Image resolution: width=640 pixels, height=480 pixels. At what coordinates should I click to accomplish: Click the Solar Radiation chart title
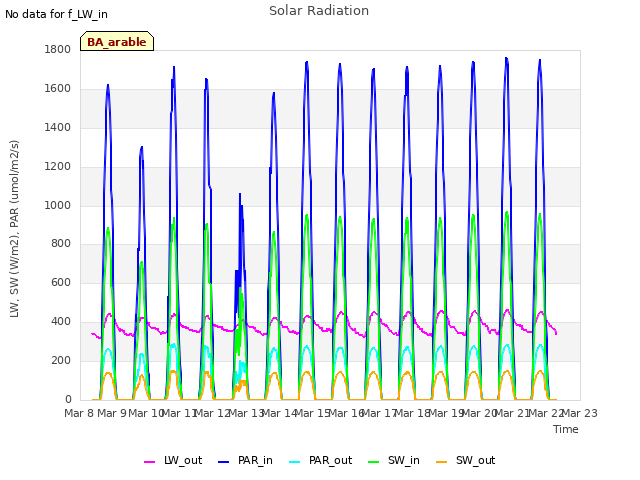point(319,11)
